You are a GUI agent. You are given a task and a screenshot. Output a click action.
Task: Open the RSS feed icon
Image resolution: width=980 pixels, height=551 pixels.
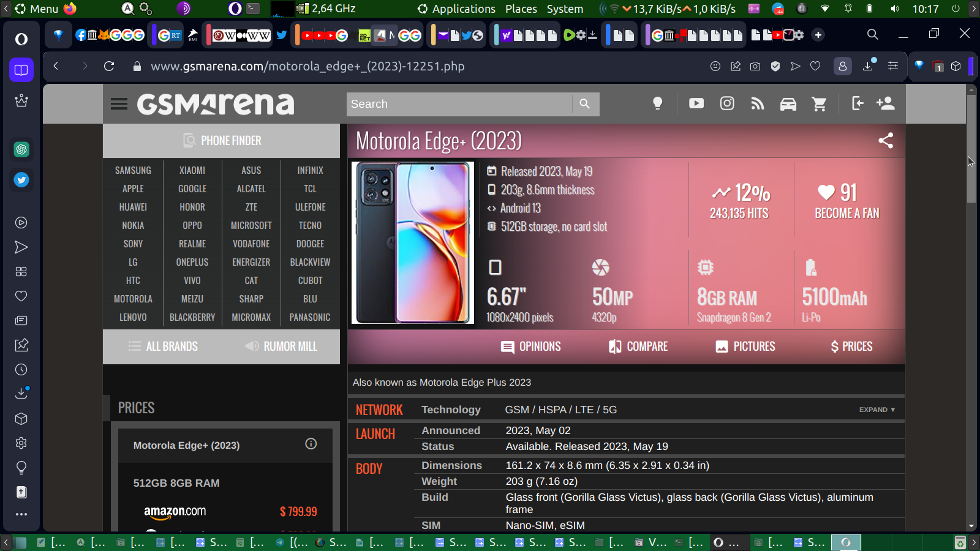tap(758, 104)
